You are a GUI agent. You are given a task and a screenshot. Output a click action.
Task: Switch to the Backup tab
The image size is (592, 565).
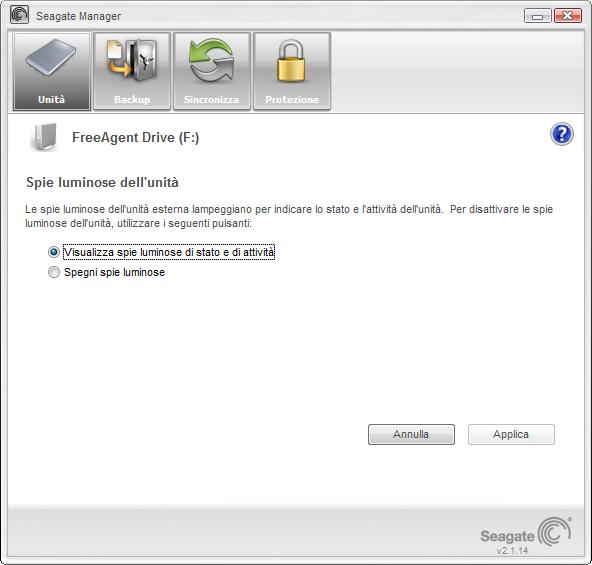[132, 71]
